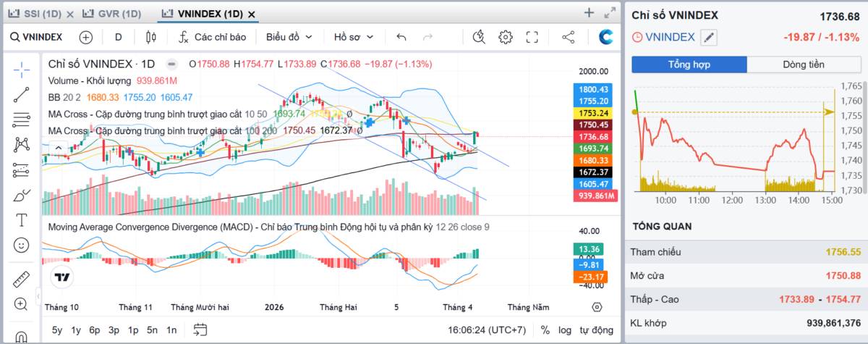This screenshot has height=344, width=868.
Task: Open chart settings gear icon
Action: (x=506, y=37)
